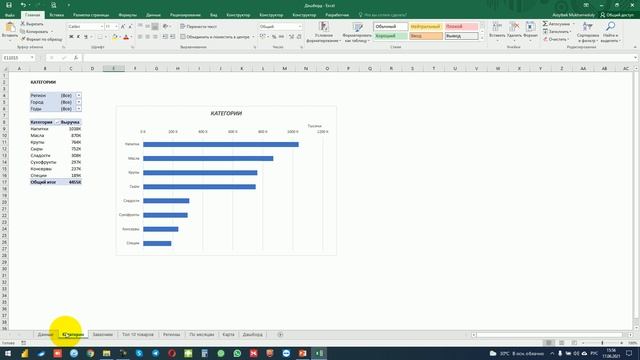The image size is (640, 360).
Task: Open the Файл menu
Action: [x=10, y=15]
